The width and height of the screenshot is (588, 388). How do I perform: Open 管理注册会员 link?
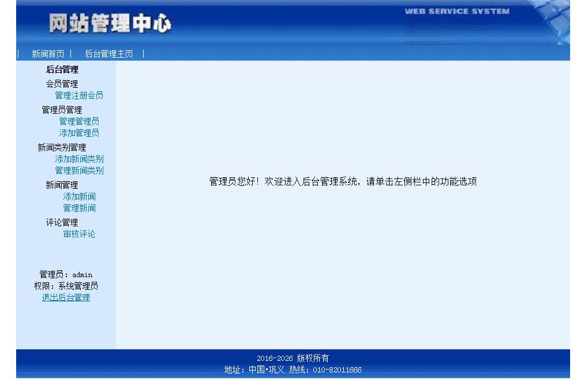coord(79,95)
